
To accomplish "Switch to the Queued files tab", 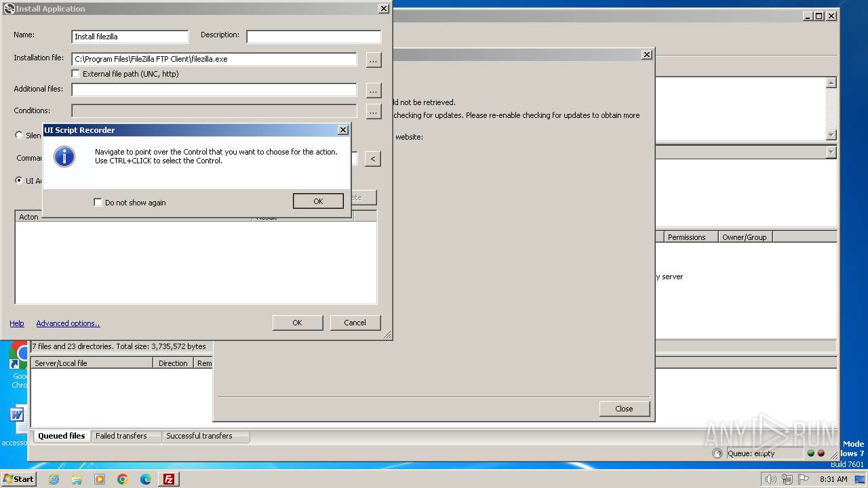I will pos(61,436).
